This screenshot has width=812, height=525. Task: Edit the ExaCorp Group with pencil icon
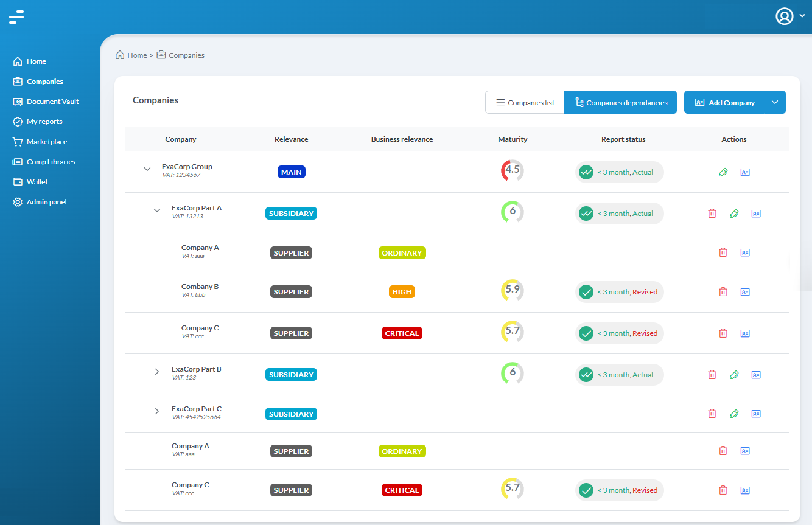(723, 172)
